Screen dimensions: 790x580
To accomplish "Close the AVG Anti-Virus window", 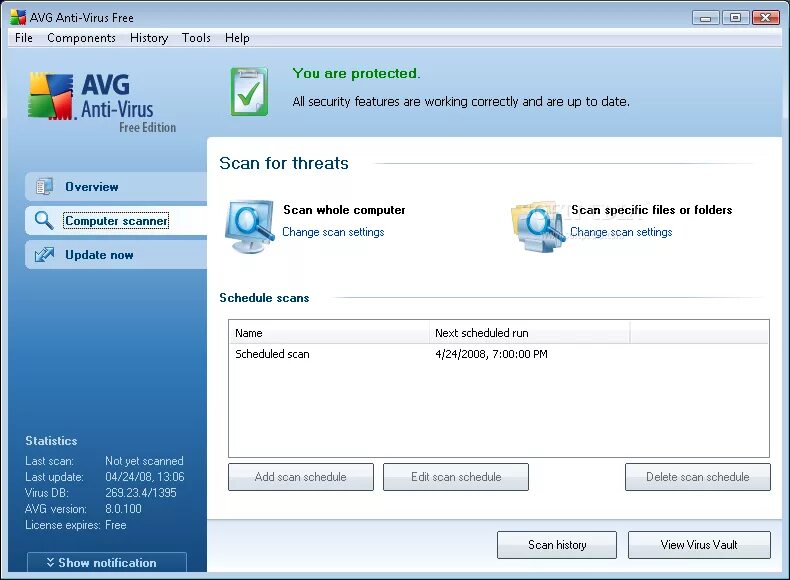I will pos(765,18).
